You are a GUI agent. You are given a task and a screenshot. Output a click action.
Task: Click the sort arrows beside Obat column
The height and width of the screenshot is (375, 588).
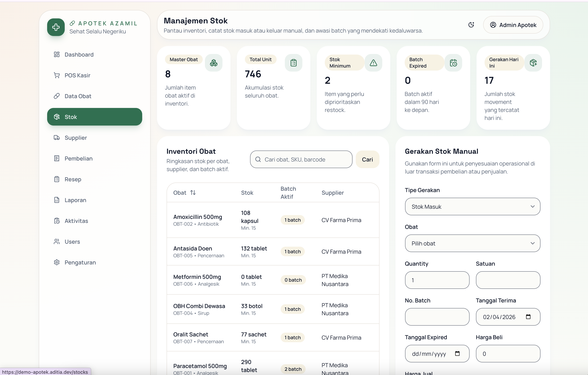pos(193,193)
